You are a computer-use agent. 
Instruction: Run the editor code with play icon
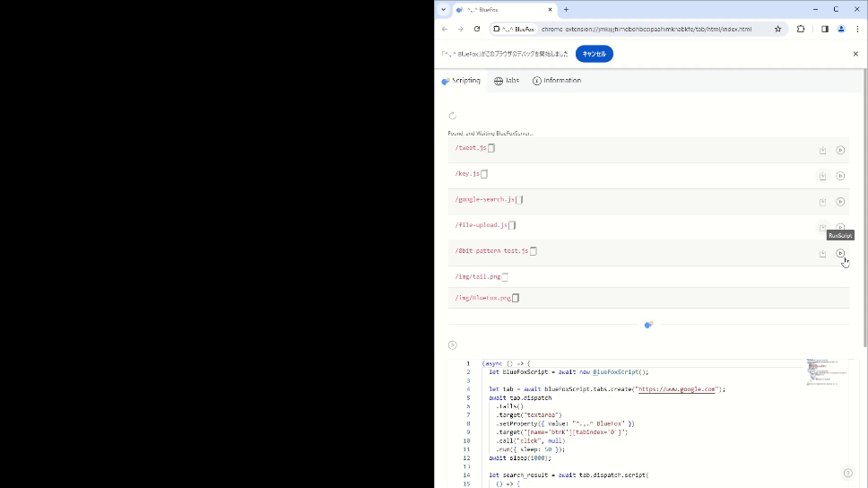(453, 345)
